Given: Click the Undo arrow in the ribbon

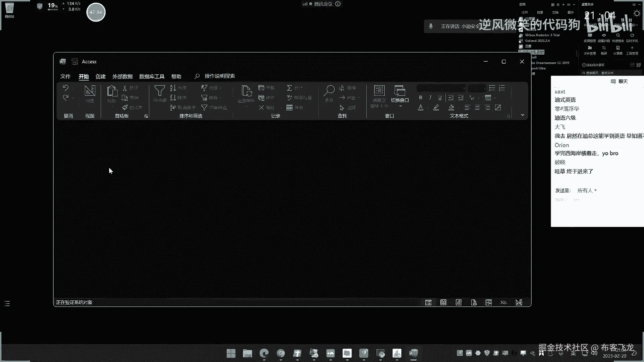Looking at the screenshot, I should click(65, 88).
